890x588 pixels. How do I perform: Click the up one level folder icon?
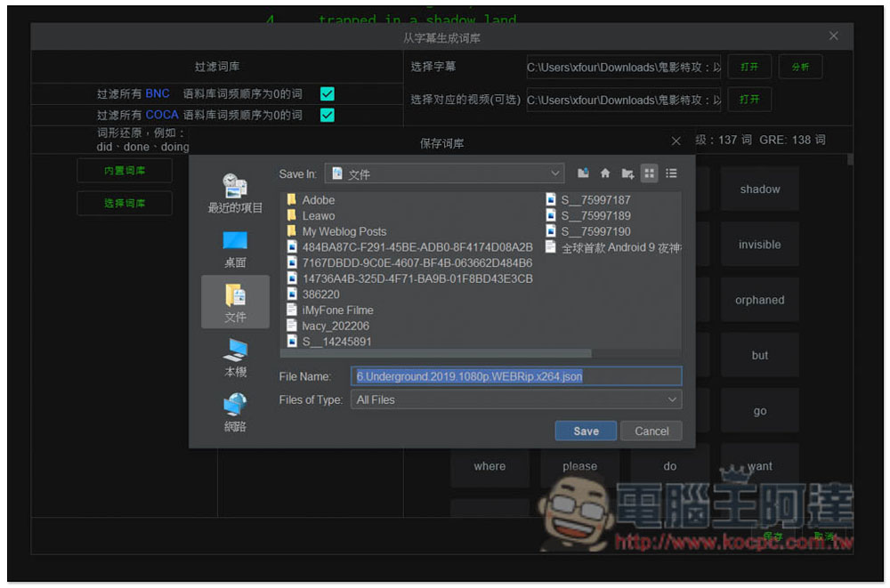(x=583, y=173)
